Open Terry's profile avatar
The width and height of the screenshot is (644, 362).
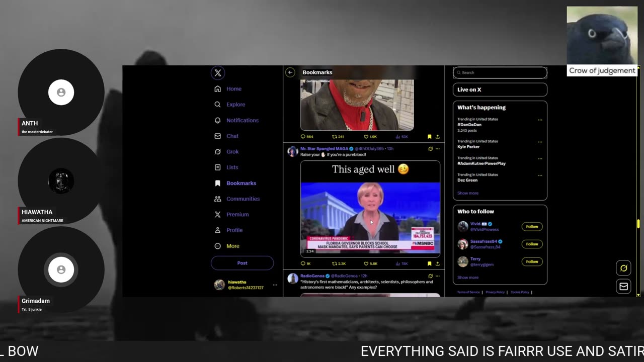tap(463, 261)
